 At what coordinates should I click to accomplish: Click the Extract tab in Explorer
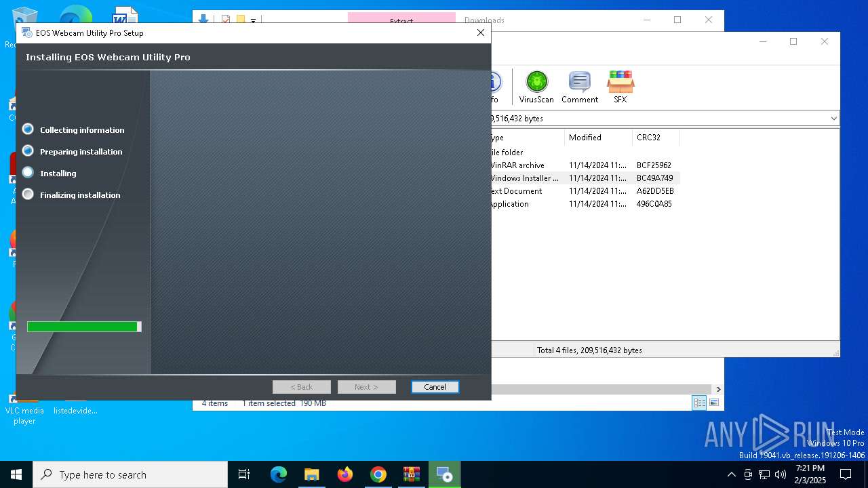(401, 20)
